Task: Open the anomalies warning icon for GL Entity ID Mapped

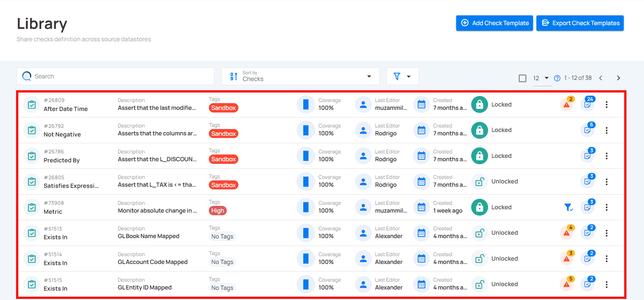Action: coord(567,284)
